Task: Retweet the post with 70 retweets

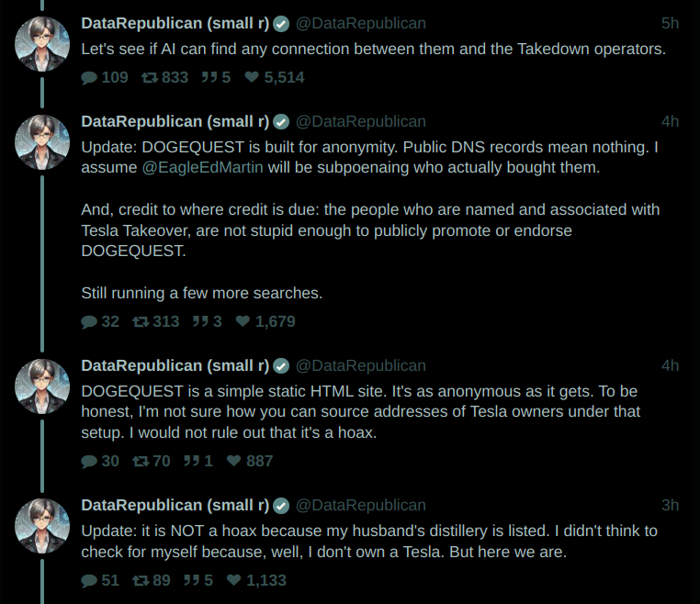Action: tap(141, 462)
